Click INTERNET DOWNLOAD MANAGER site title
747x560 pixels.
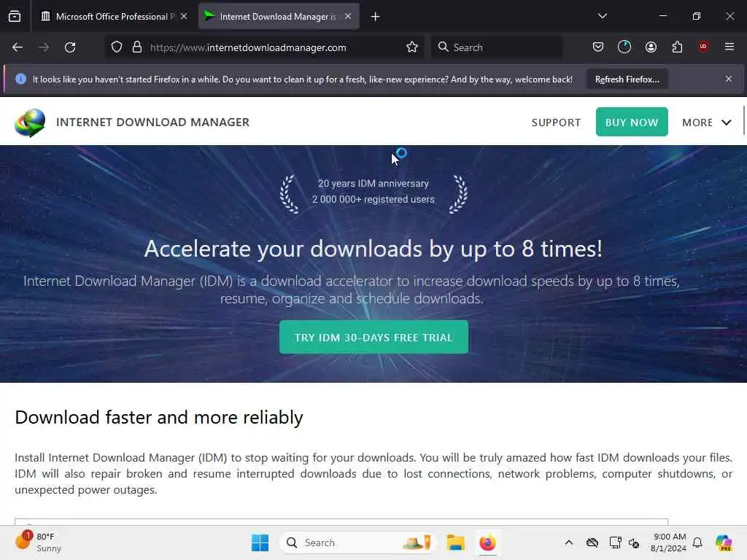pos(153,122)
